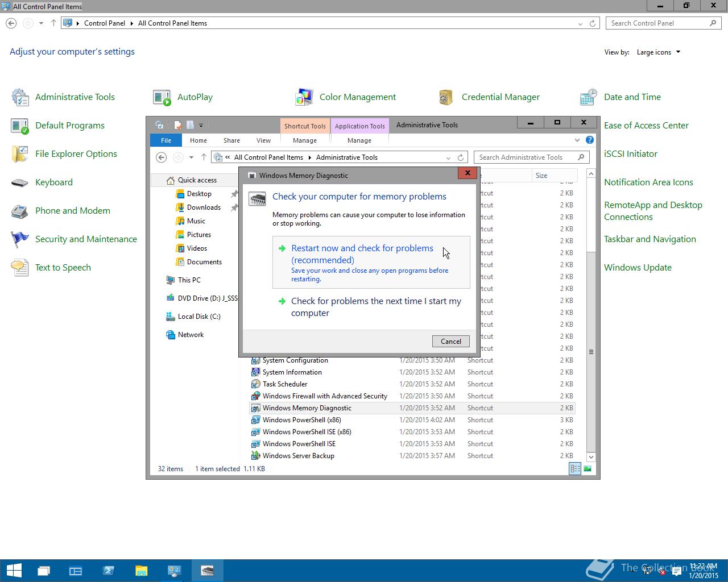This screenshot has height=582, width=728.
Task: Open Default Programs icon
Action: tap(20, 126)
